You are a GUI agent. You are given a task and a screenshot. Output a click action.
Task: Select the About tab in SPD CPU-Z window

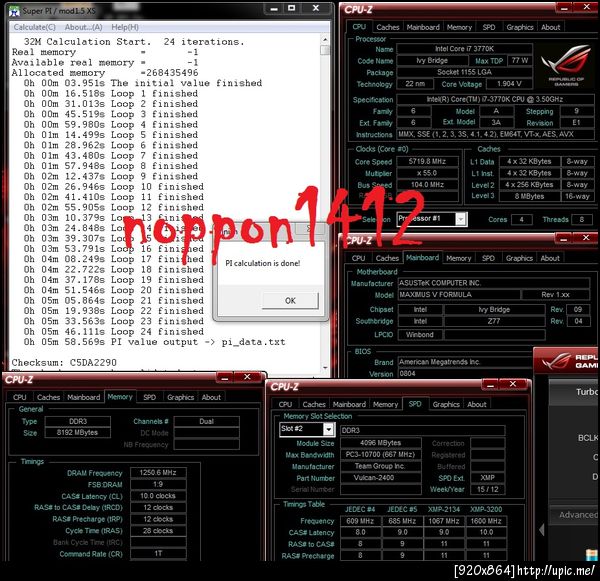point(476,405)
